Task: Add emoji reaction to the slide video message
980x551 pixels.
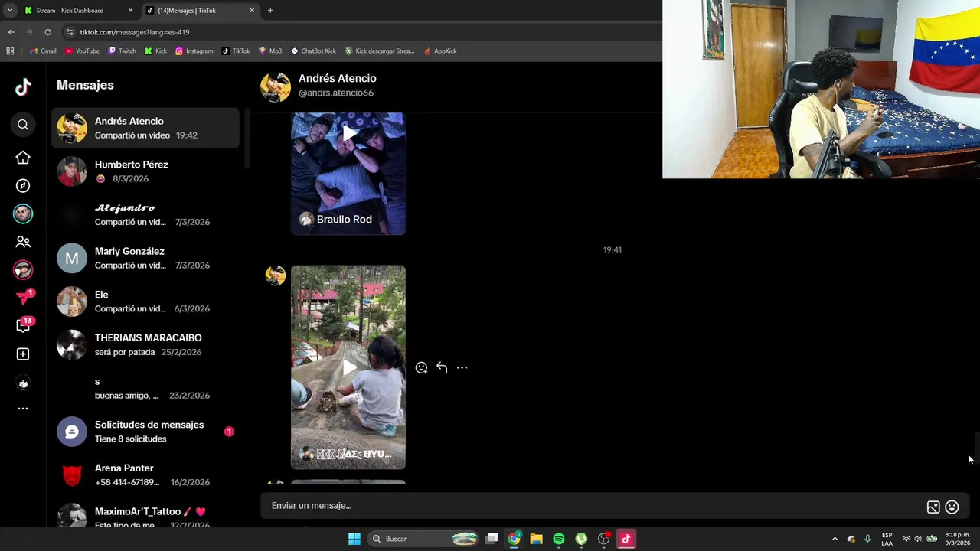Action: (x=421, y=368)
